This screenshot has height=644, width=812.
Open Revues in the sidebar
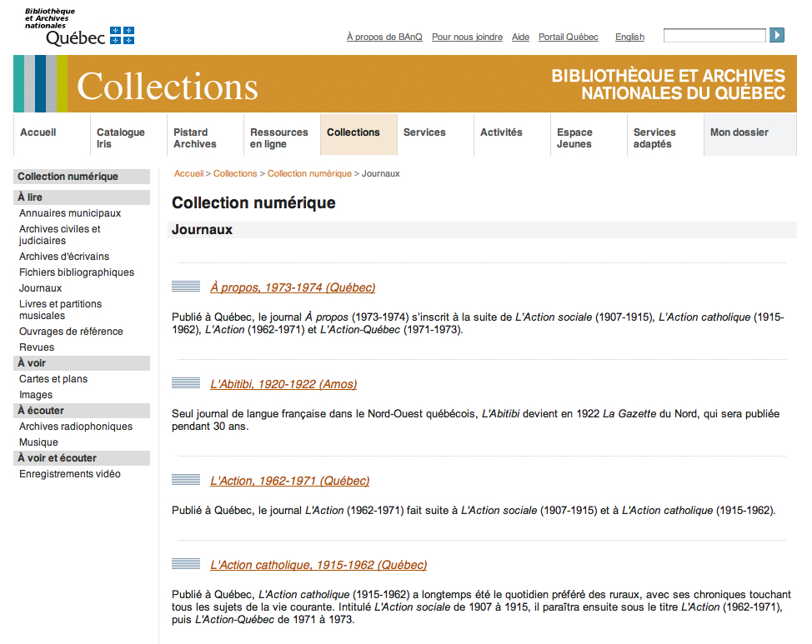tap(36, 347)
